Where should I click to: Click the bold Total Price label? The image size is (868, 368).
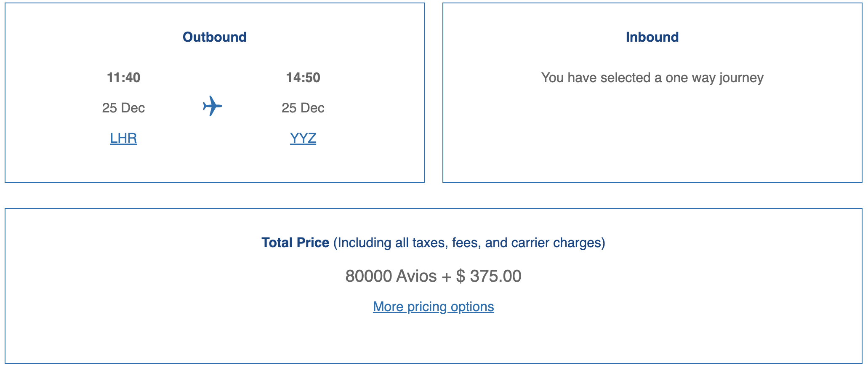(x=295, y=243)
